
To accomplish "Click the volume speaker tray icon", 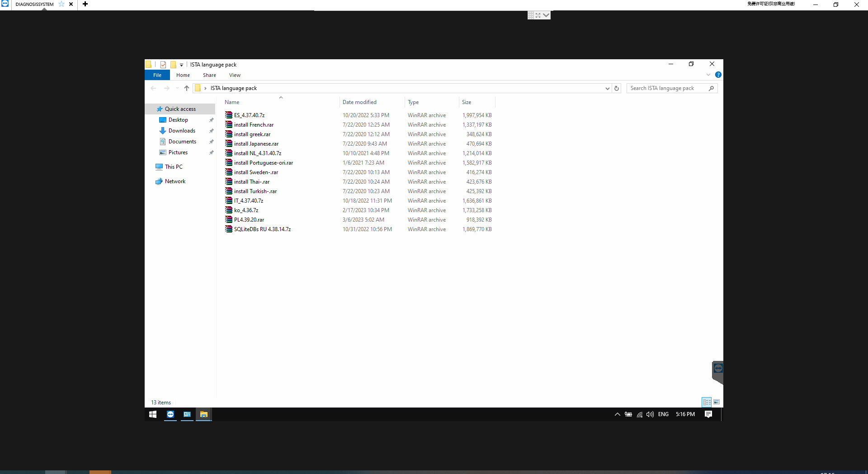I will click(x=650, y=414).
